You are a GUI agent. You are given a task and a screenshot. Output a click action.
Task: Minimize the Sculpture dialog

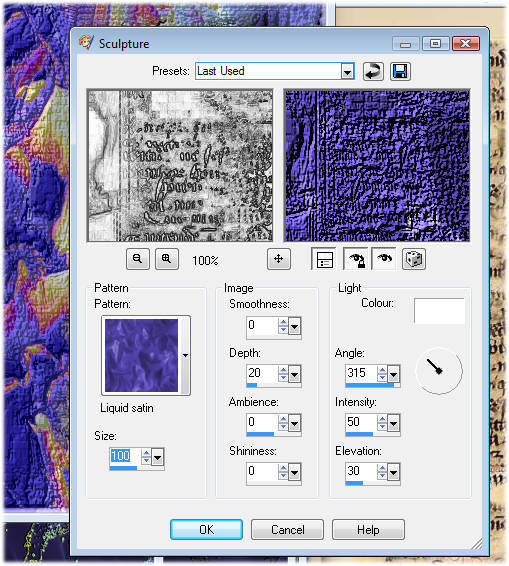click(x=405, y=44)
